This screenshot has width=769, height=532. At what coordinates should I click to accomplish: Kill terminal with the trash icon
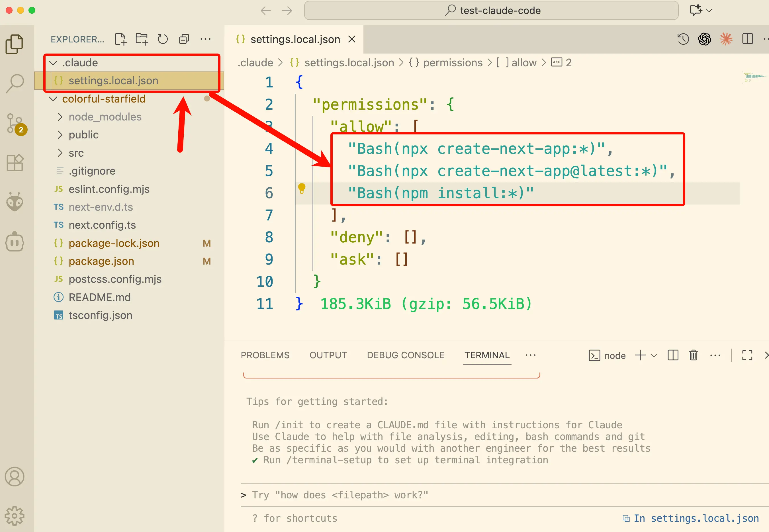pos(693,355)
